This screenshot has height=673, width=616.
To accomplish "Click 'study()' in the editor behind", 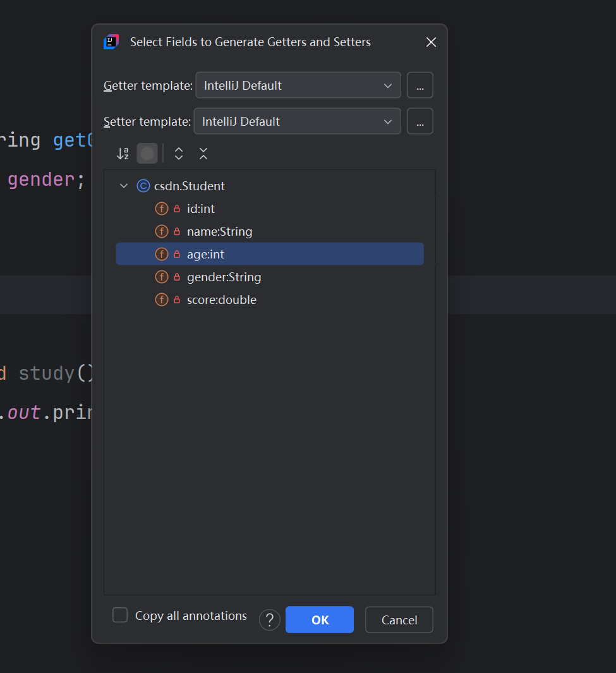I will tap(56, 373).
